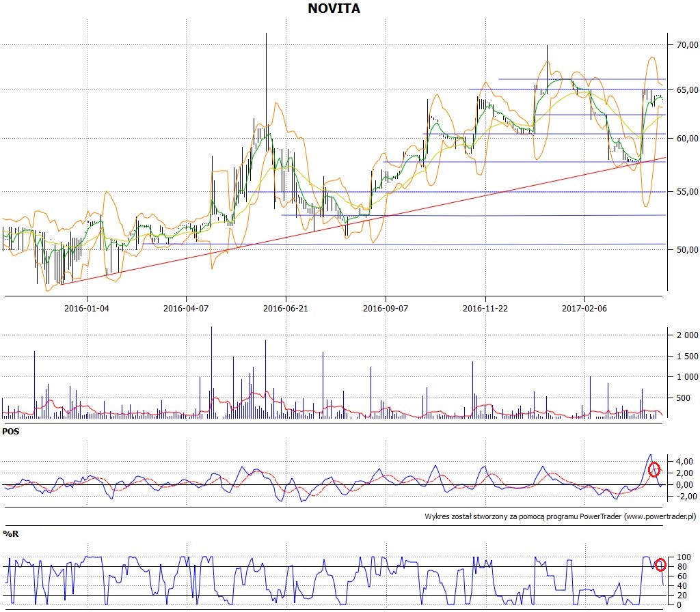Click the 500 volume axis value
The width and height of the screenshot is (700, 612).
click(x=684, y=398)
